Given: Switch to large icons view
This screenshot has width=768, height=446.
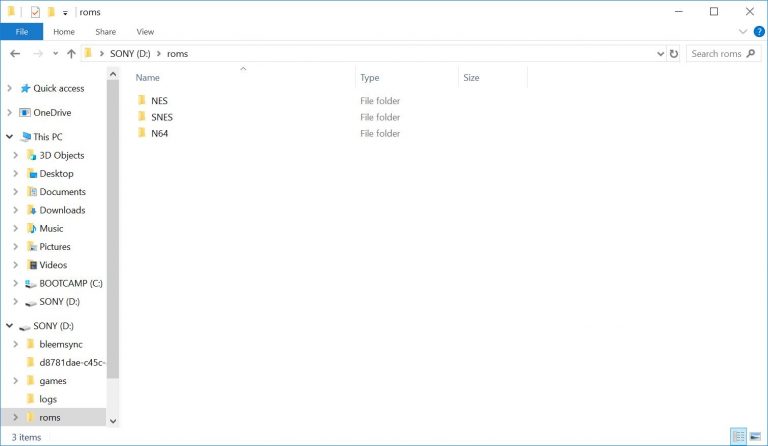Looking at the screenshot, I should point(755,437).
